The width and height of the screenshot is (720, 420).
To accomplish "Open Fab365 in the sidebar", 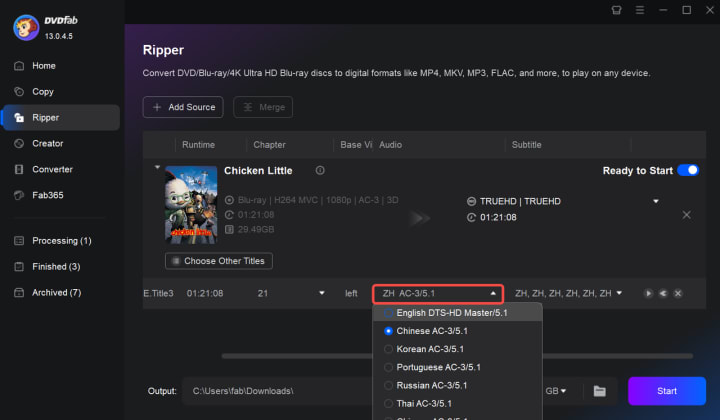I will 47,195.
